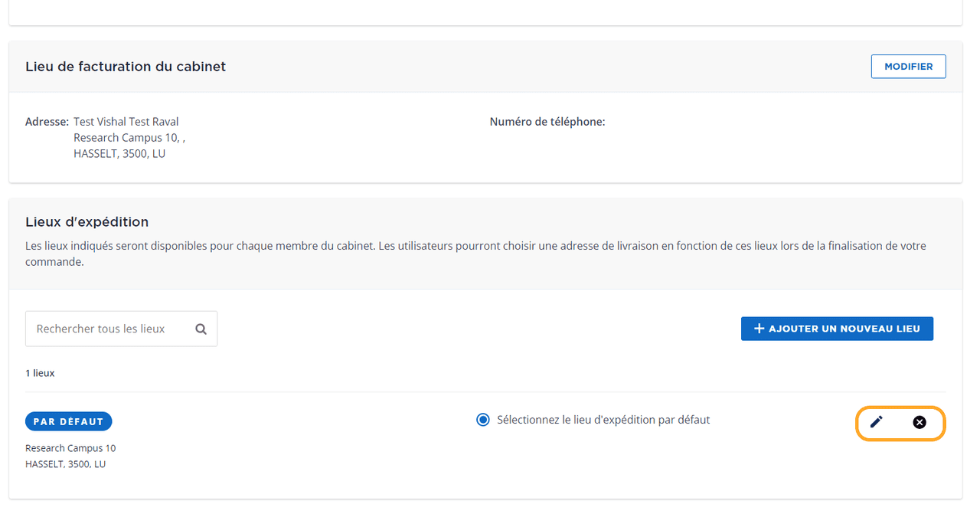Click the plus icon on the add button
980x514 pixels.
[x=759, y=329]
